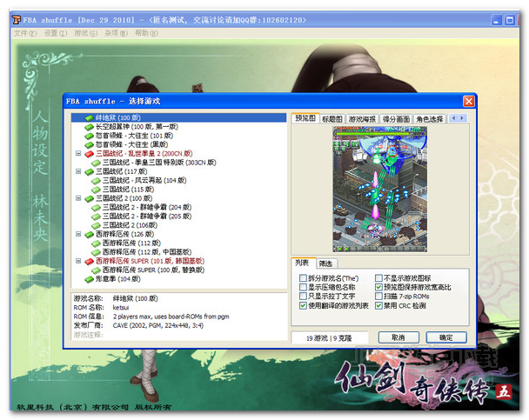Open the 游戏 menu in the main window
This screenshot has width=529, height=420.
85,33
